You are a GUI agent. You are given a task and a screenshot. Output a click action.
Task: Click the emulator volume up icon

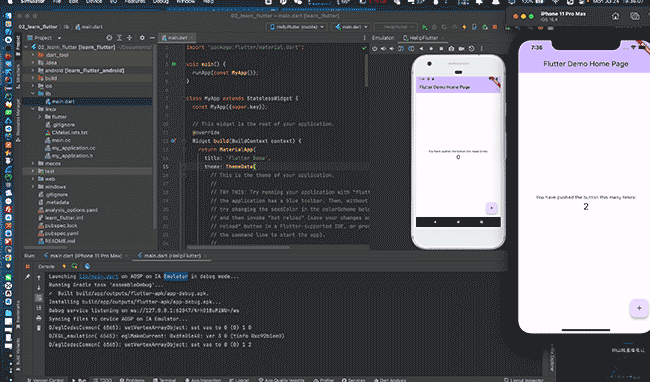383,48
